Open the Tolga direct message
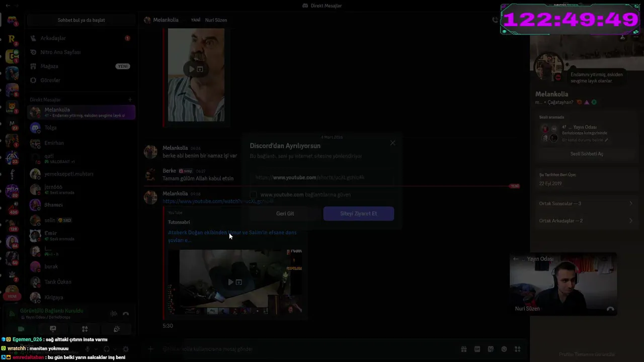This screenshot has width=644, height=362. 82,128
